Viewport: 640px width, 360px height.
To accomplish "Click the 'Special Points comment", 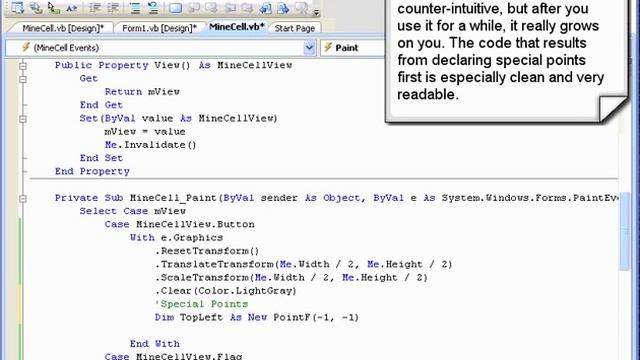I will [x=202, y=304].
